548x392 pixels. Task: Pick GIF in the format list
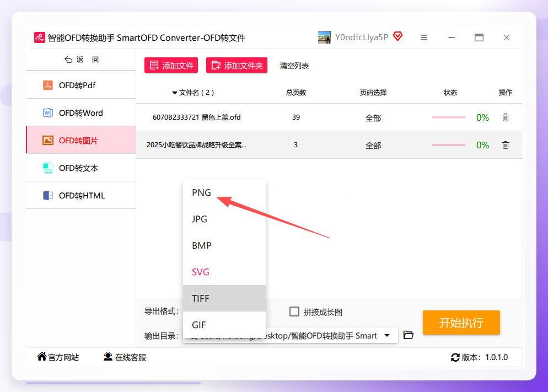coord(224,325)
